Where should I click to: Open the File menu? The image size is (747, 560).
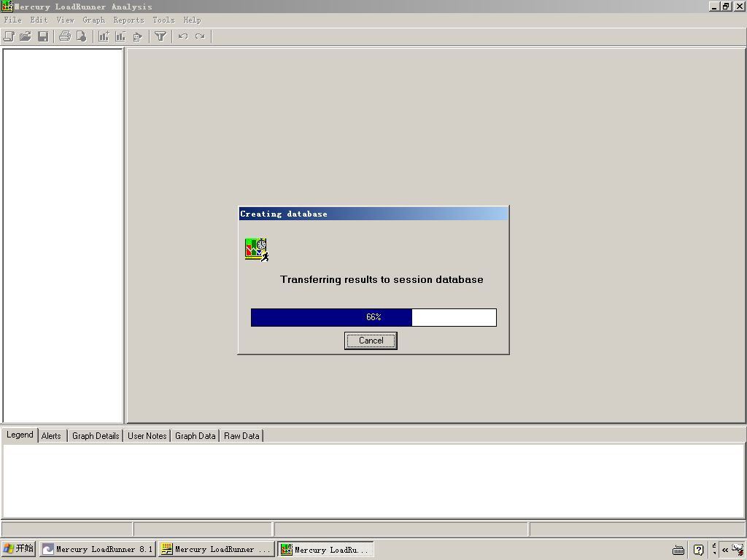pyautogui.click(x=13, y=20)
